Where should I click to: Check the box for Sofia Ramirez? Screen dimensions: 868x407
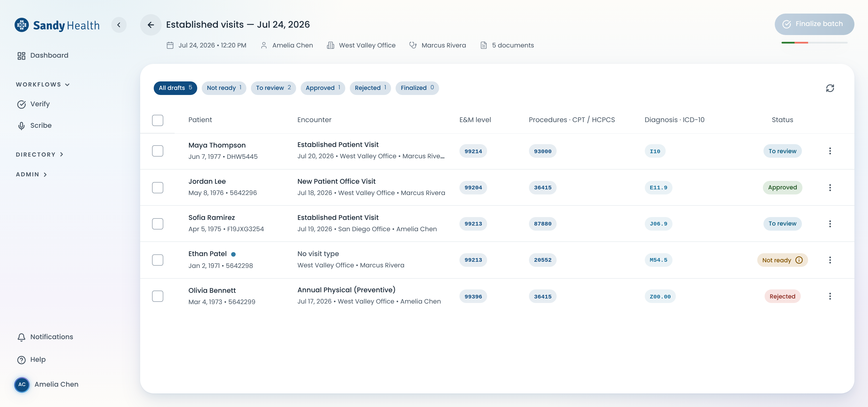(x=157, y=224)
